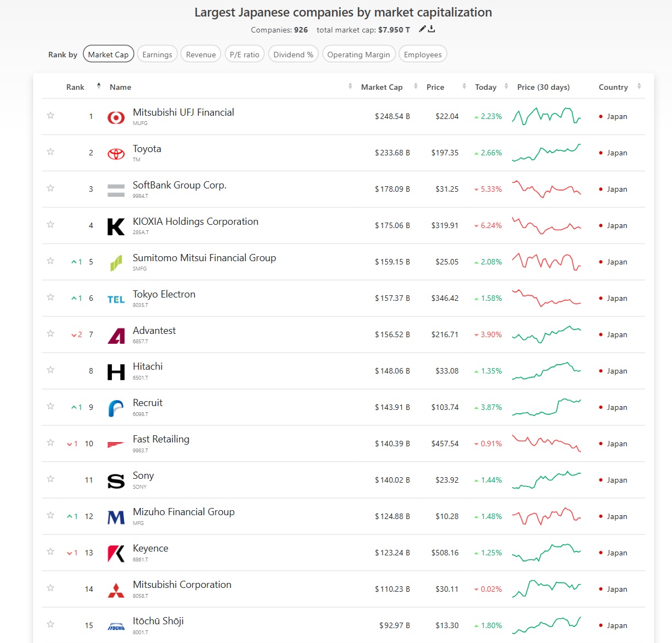Sort by Country column arrows

[x=639, y=87]
